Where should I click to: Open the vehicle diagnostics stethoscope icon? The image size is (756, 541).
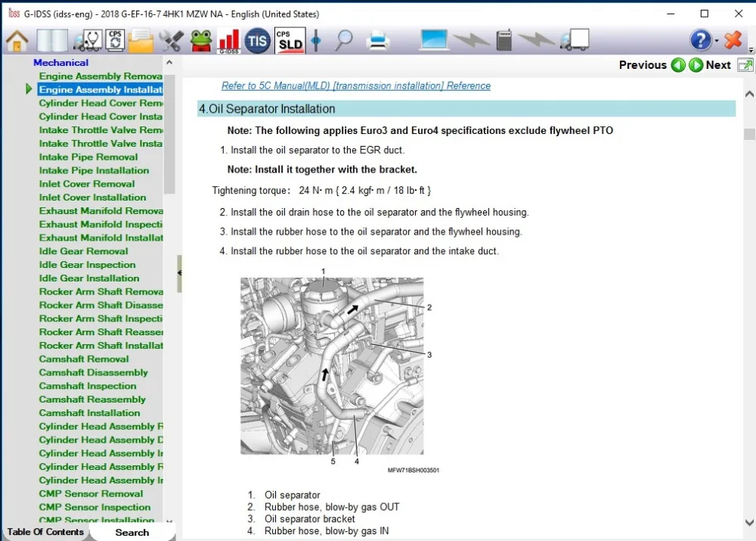pos(87,41)
